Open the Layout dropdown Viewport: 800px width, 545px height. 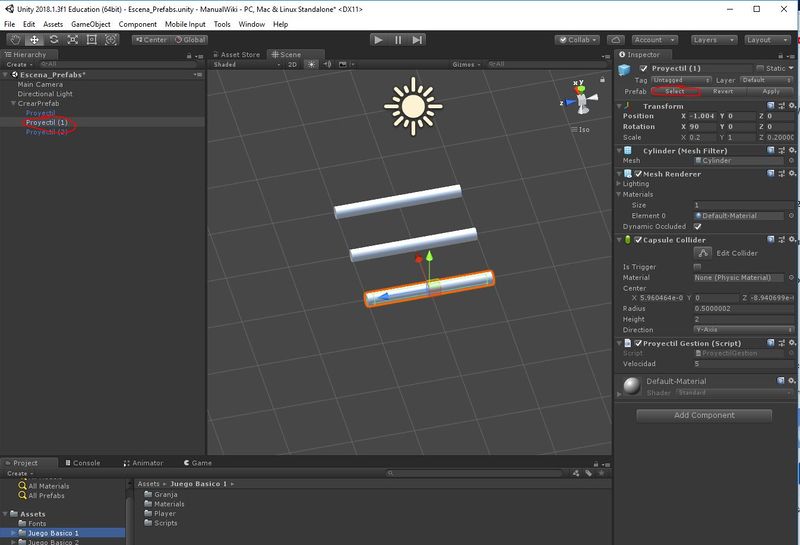point(767,40)
